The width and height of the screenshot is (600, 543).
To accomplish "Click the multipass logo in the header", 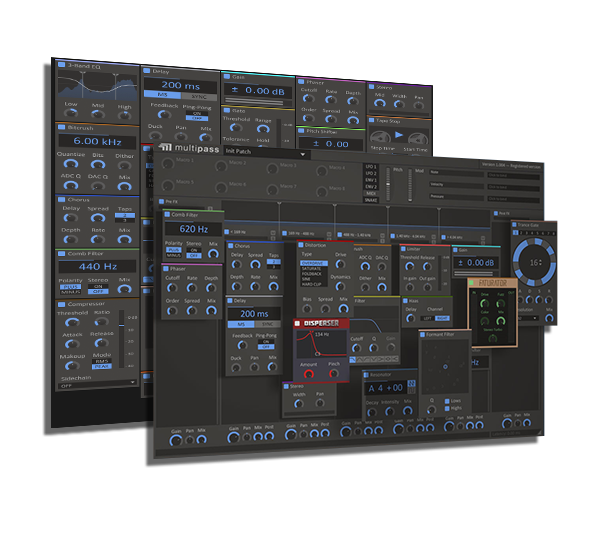I will point(189,148).
